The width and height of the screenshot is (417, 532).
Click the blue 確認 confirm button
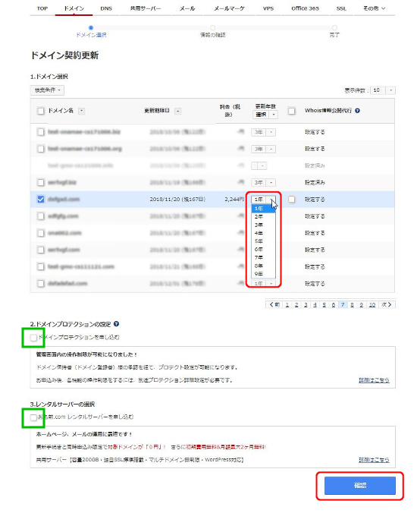359,486
